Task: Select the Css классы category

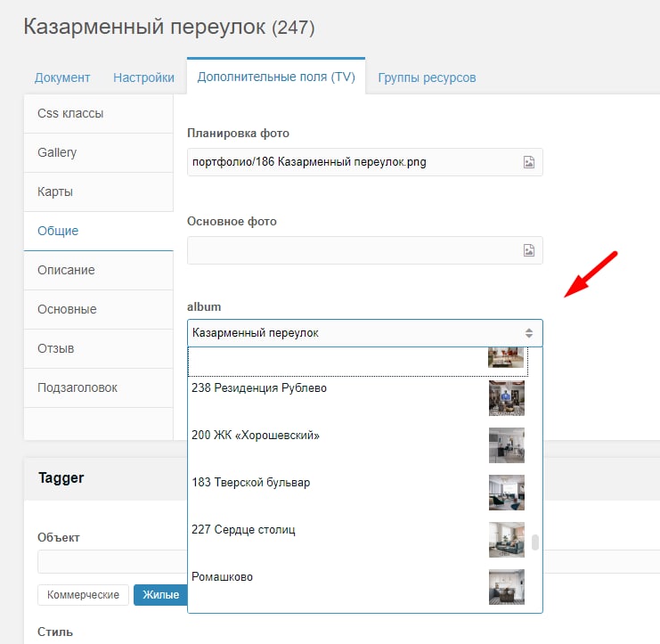Action: click(99, 114)
